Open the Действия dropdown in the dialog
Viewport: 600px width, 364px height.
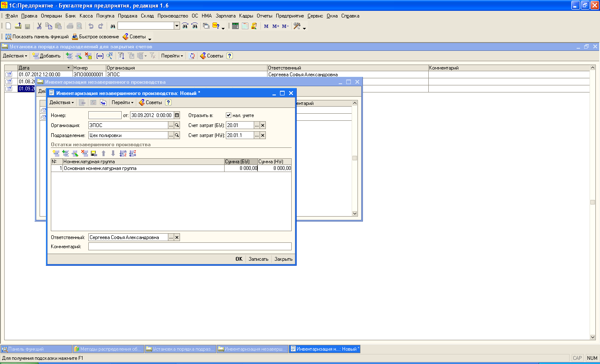[62, 102]
